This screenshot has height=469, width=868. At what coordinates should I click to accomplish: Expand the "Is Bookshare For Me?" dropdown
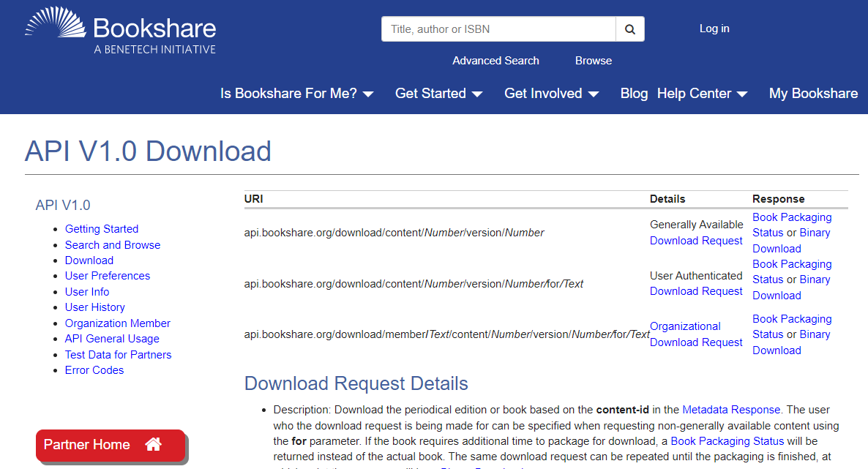click(x=290, y=94)
